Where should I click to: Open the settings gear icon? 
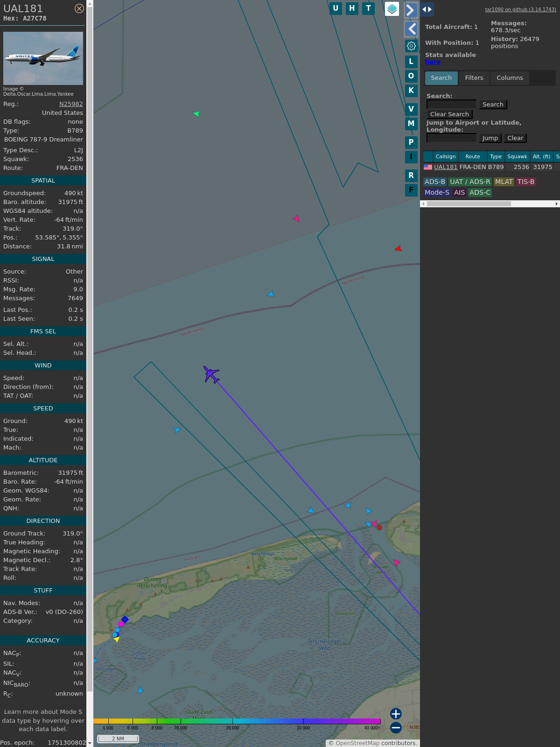(411, 46)
